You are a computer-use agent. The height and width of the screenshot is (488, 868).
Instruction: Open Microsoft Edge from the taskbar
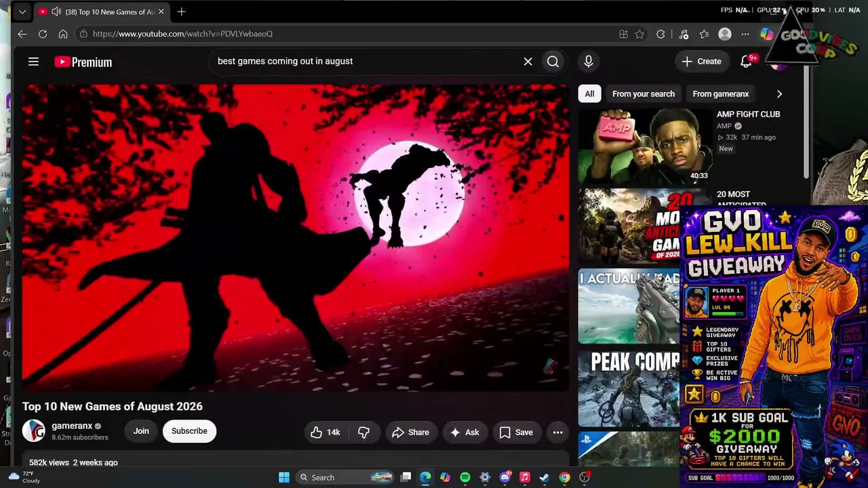(425, 477)
